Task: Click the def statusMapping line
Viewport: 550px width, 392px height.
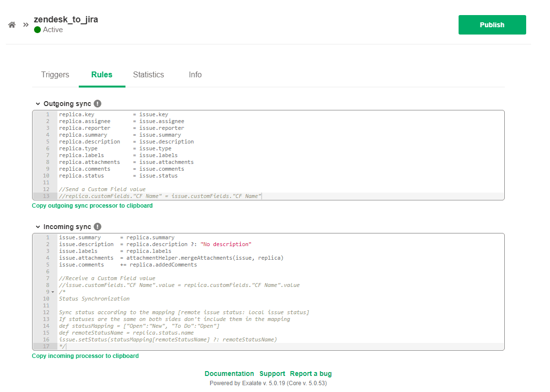Action: click(139, 326)
